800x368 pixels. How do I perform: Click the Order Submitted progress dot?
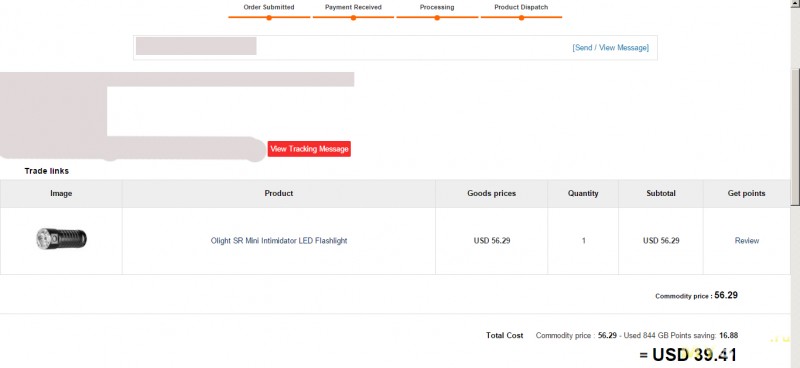click(x=269, y=18)
